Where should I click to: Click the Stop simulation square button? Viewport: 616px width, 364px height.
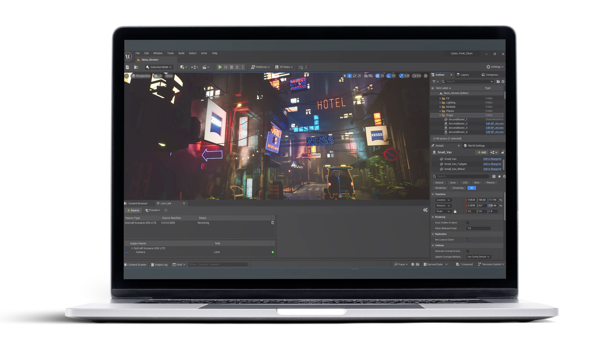231,67
